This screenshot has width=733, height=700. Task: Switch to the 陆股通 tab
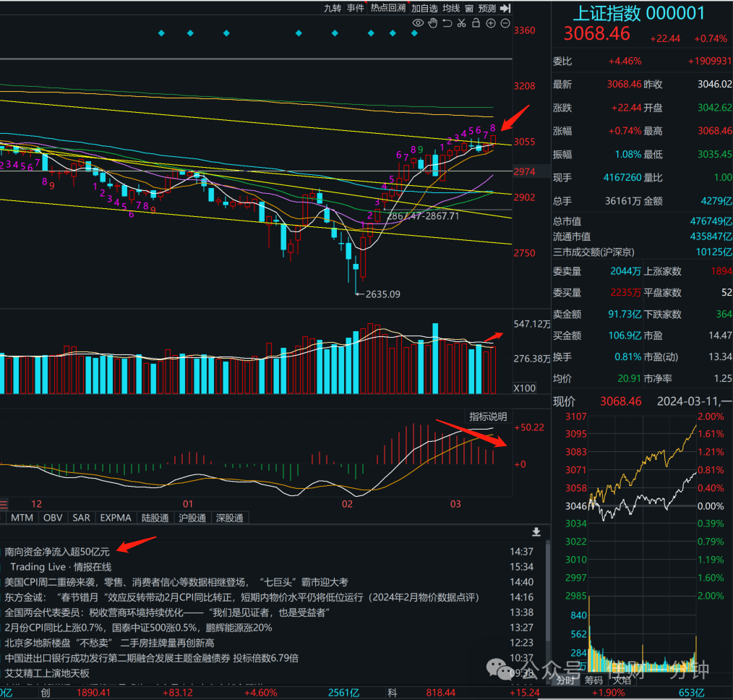[155, 518]
